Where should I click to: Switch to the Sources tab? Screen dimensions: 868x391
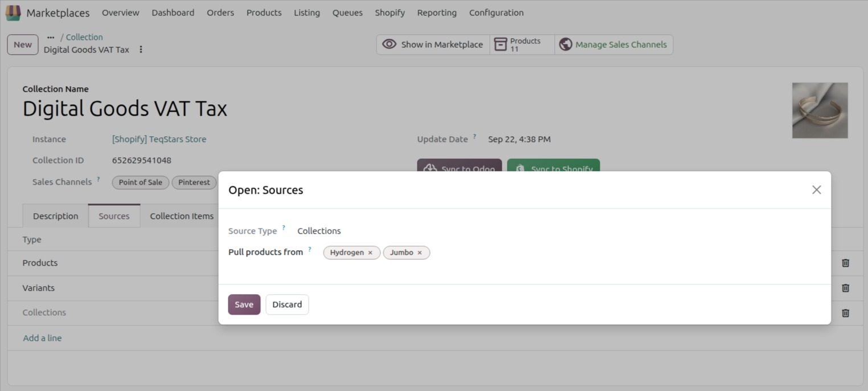(114, 216)
